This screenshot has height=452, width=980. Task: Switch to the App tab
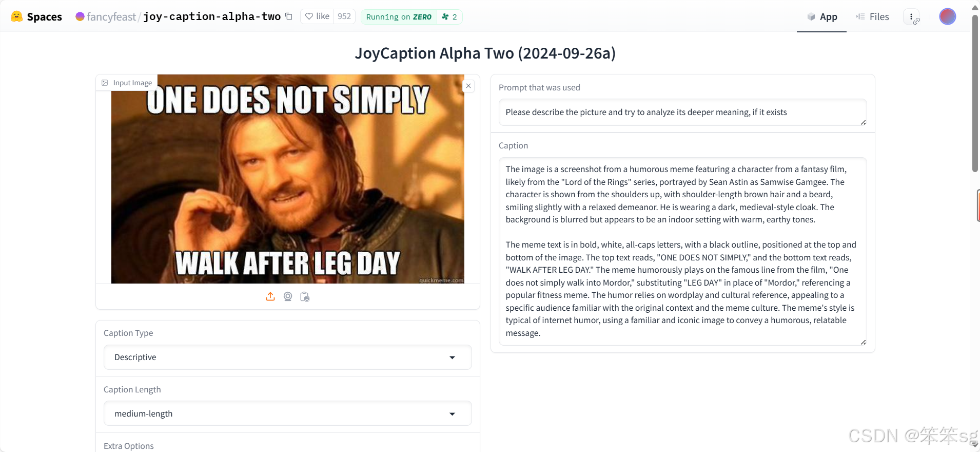821,17
